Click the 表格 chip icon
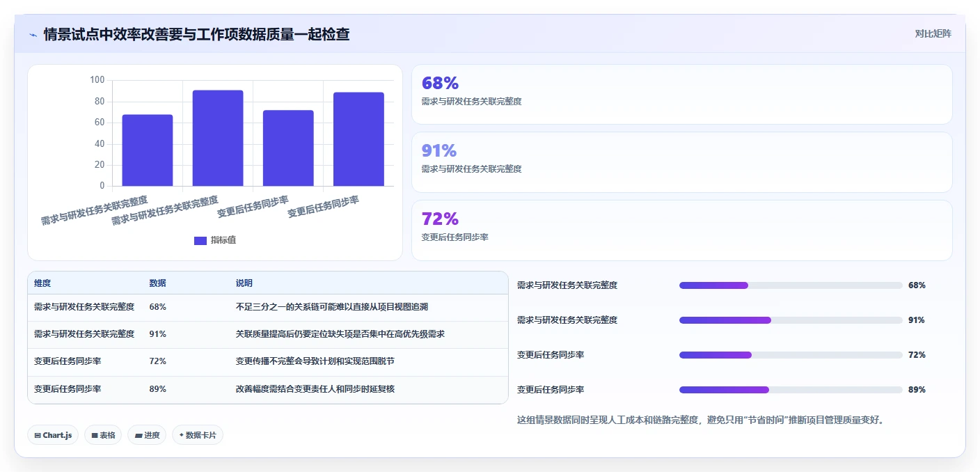This screenshot has height=472, width=980. click(95, 435)
